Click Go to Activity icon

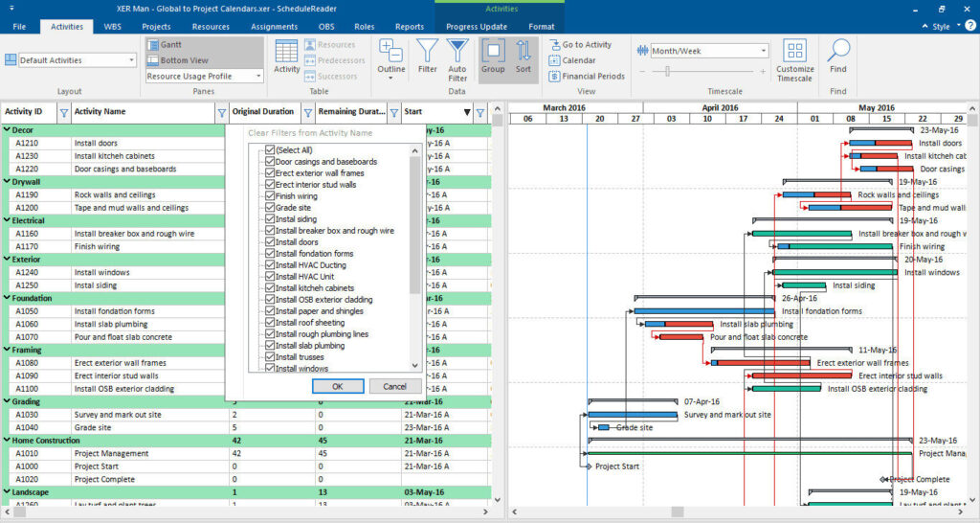pyautogui.click(x=554, y=44)
